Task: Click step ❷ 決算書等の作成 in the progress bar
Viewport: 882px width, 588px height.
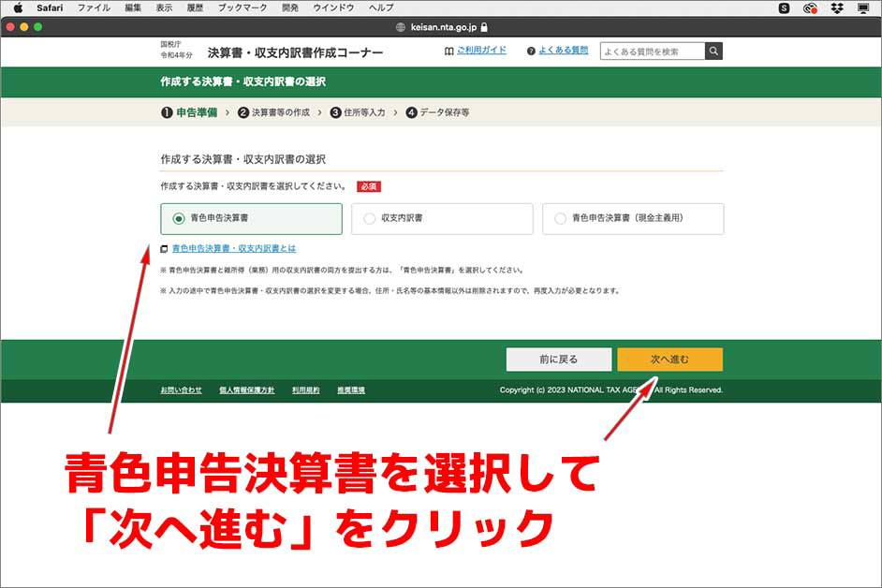Action: click(x=277, y=111)
